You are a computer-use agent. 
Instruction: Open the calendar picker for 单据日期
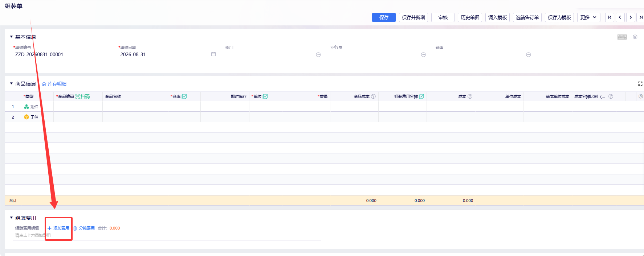click(x=213, y=54)
